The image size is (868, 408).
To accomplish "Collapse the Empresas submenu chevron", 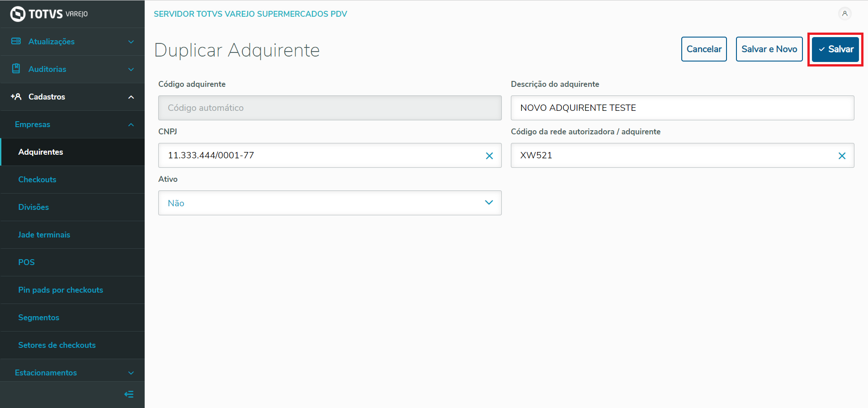I will [x=131, y=124].
